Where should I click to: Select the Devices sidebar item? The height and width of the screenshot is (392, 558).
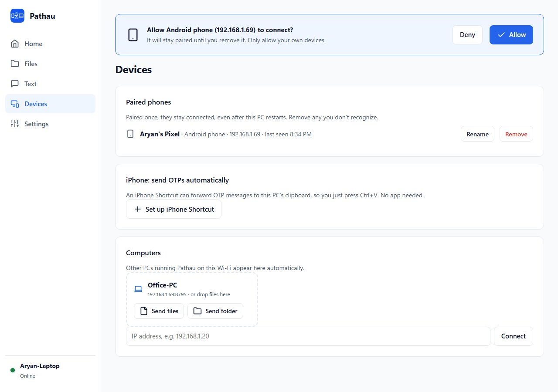(50, 104)
